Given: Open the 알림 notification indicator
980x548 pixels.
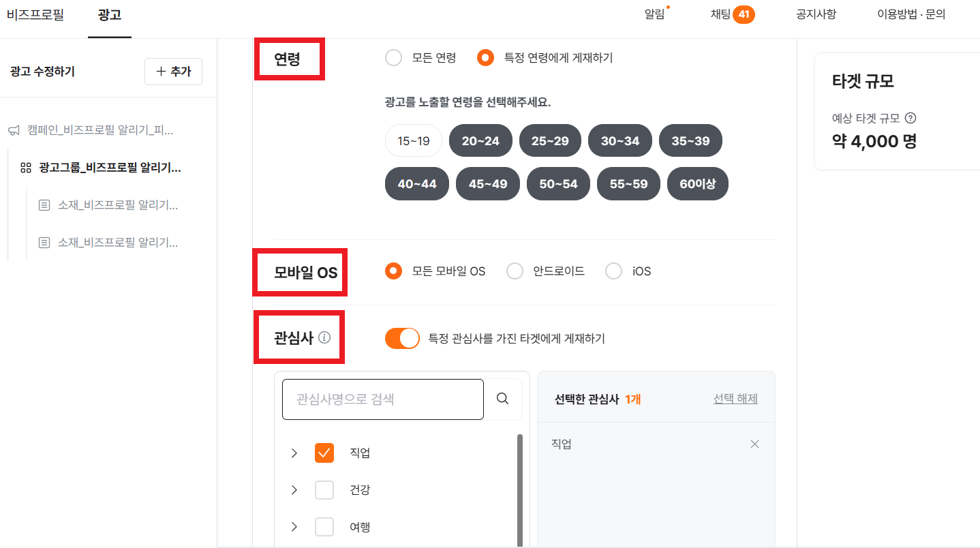Looking at the screenshot, I should tap(654, 14).
